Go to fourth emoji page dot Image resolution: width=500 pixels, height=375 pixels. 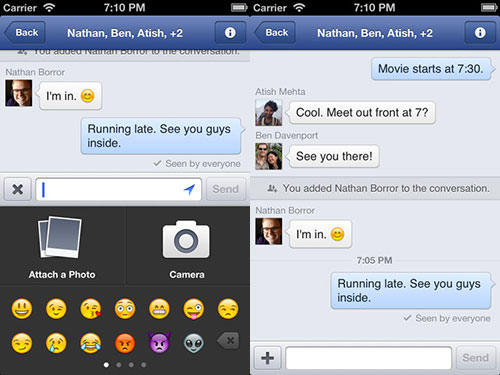144,365
